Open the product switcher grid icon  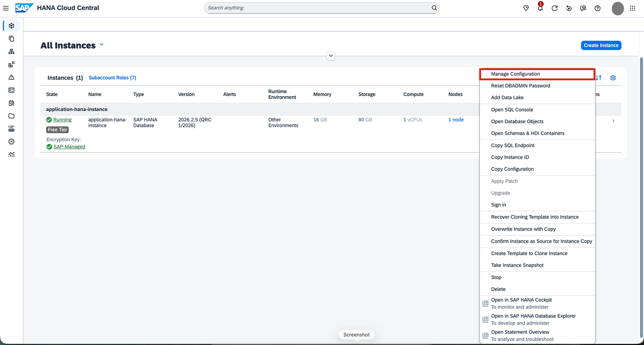[x=632, y=8]
